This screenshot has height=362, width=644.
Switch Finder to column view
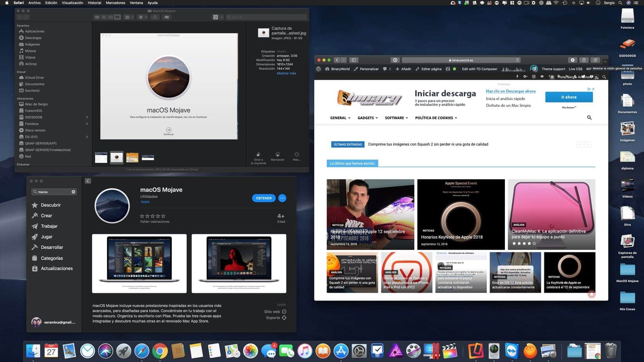tap(111, 17)
